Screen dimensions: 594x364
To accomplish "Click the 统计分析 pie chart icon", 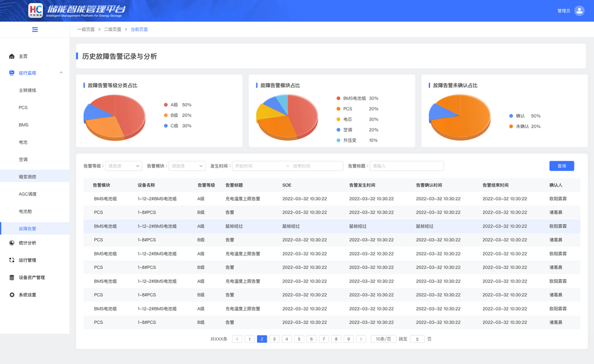I will pyautogui.click(x=12, y=243).
